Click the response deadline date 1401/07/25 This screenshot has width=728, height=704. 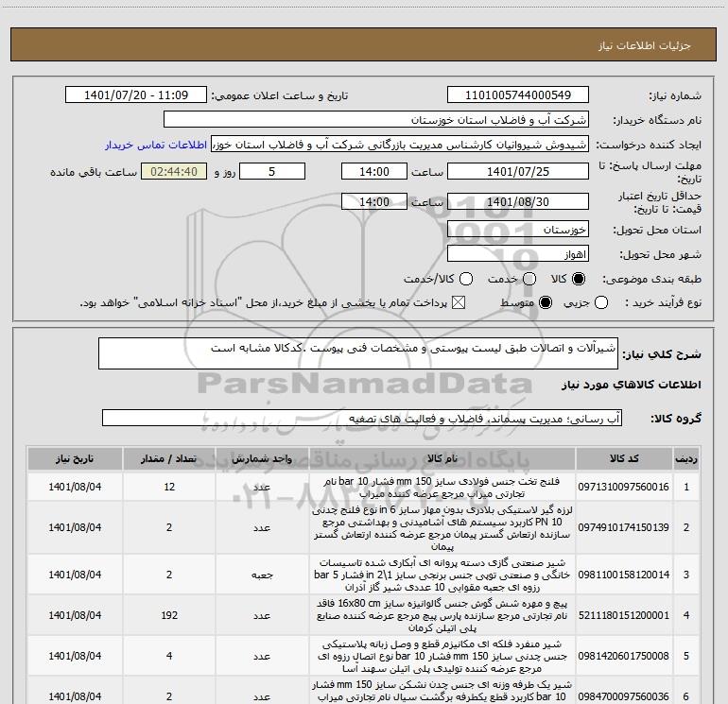click(x=518, y=172)
